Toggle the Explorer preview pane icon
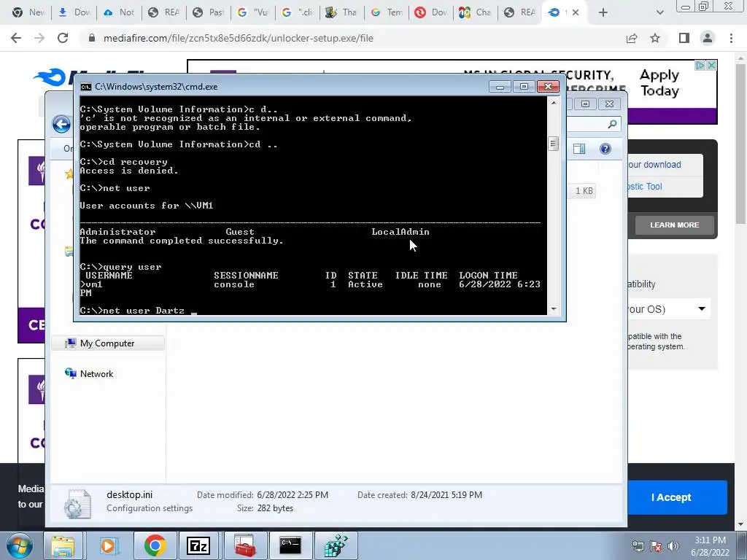Viewport: 747px width, 560px height. click(x=579, y=149)
